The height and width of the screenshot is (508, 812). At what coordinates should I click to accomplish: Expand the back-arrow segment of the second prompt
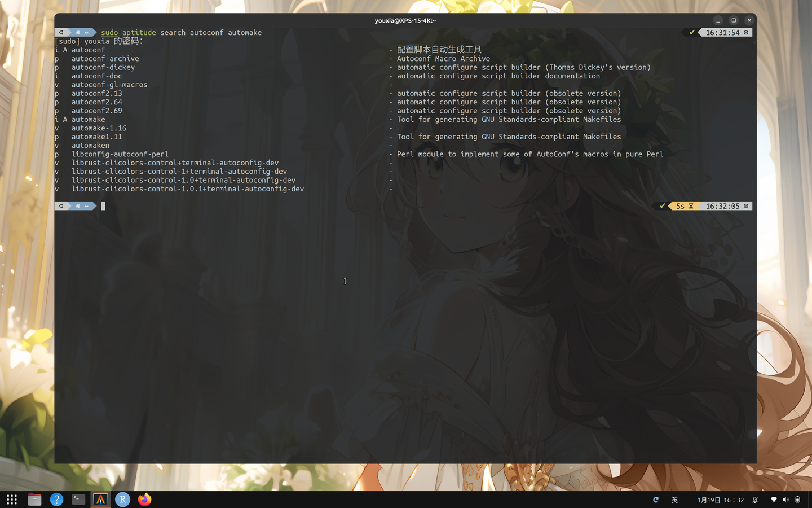61,206
